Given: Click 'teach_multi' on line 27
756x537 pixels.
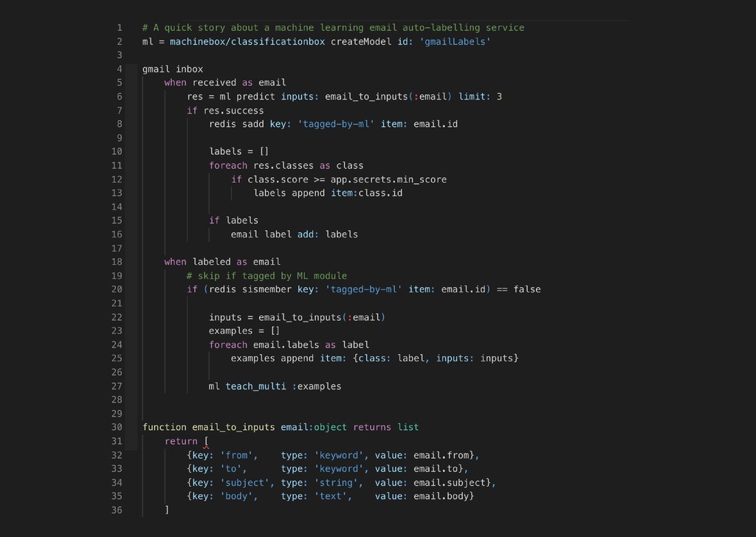Looking at the screenshot, I should [x=255, y=387].
